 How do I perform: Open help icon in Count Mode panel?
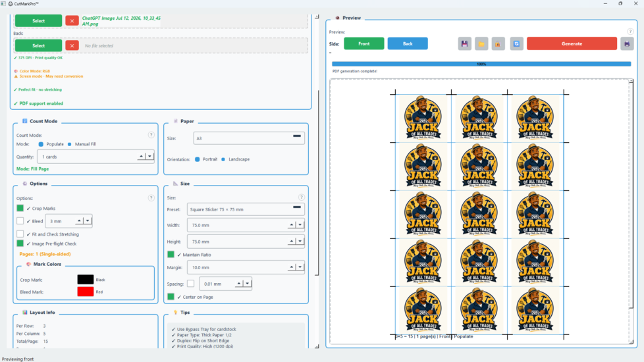click(x=151, y=135)
